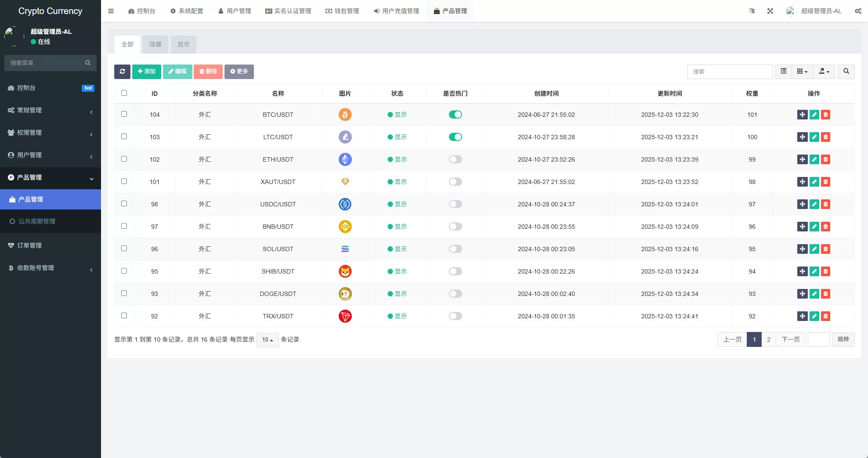Enable the hot toggle for XAUT/USDT
Viewport: 868px width, 458px height.
click(456, 181)
